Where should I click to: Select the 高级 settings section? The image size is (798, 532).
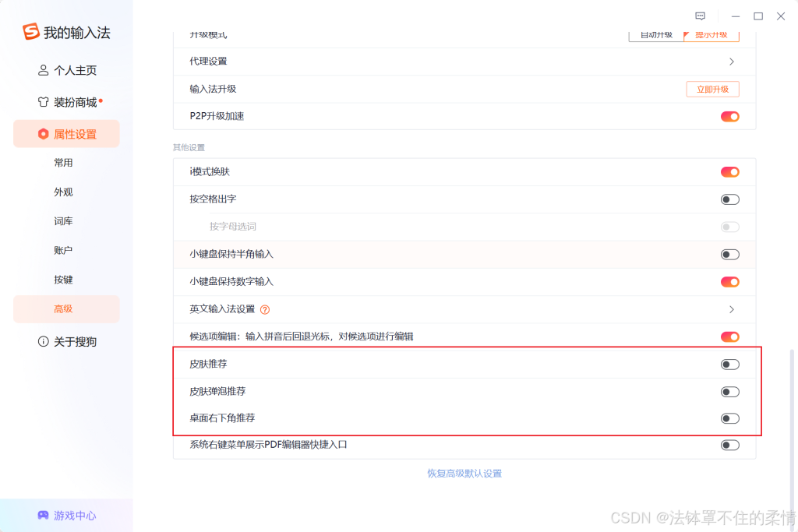[x=66, y=308]
